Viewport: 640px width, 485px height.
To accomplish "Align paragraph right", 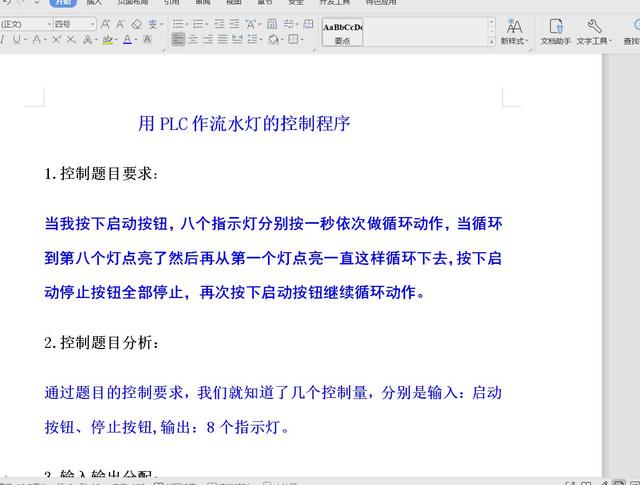I will point(208,39).
